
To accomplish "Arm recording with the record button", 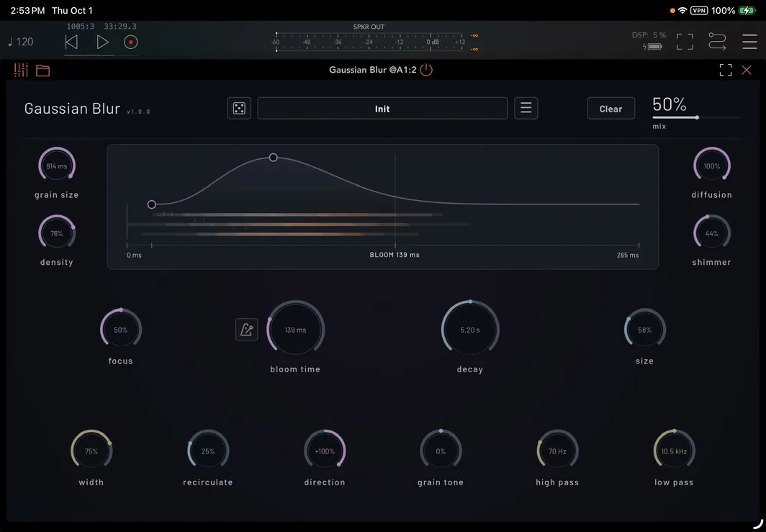I will coord(130,42).
